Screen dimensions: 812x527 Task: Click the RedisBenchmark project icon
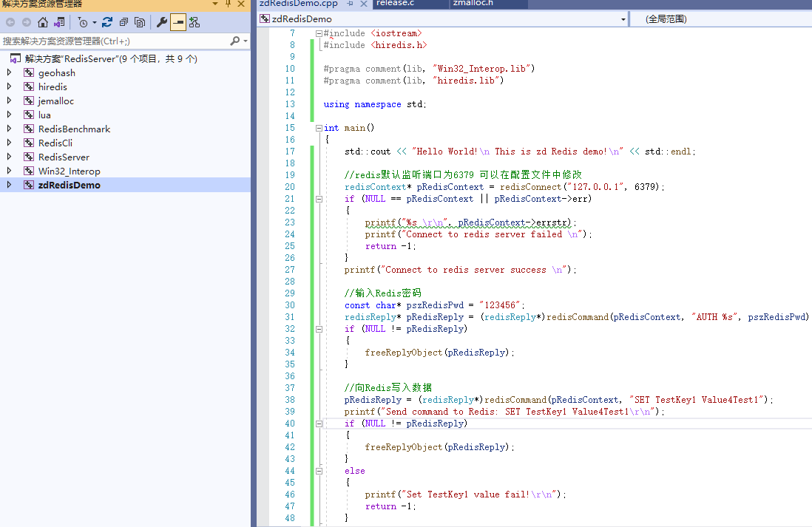click(x=29, y=129)
